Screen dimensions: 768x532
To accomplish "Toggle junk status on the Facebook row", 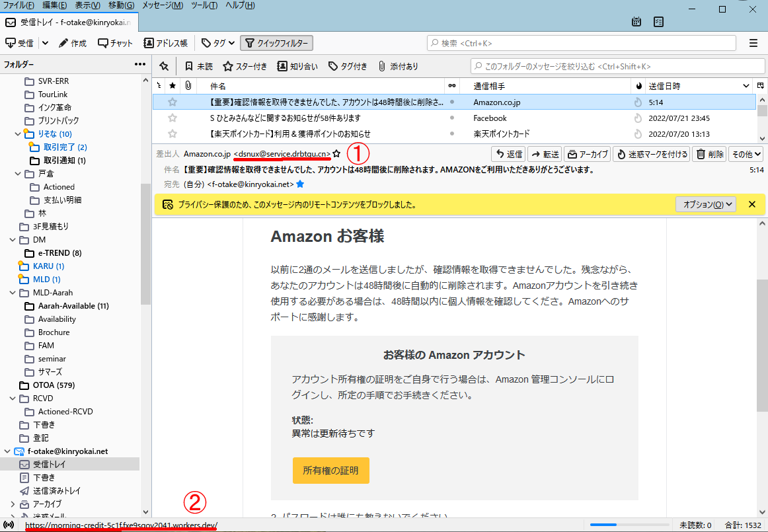I will point(638,118).
